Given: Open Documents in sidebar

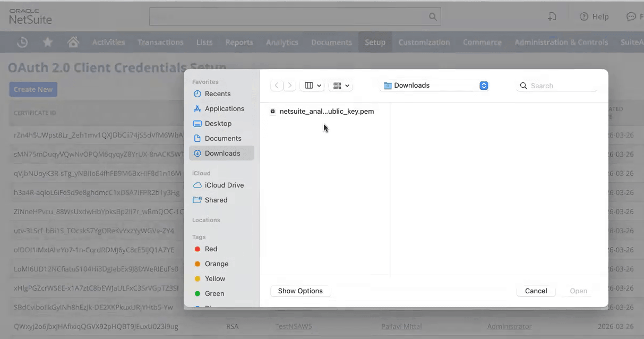Looking at the screenshot, I should [x=223, y=138].
